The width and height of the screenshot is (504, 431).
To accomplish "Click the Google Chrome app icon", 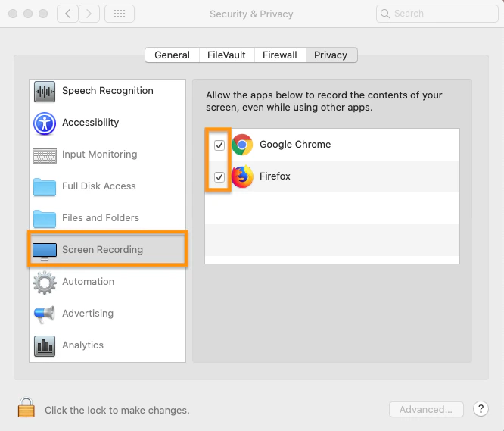I will [x=242, y=145].
